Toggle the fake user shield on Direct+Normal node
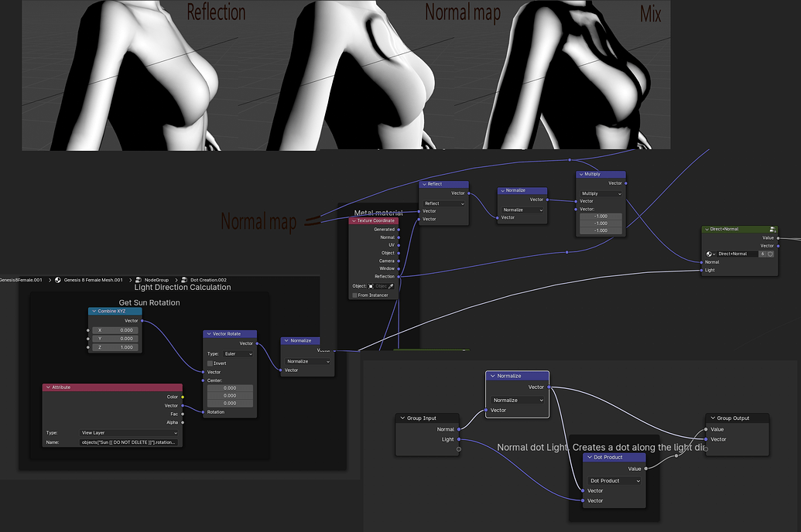The width and height of the screenshot is (801, 532). click(770, 254)
